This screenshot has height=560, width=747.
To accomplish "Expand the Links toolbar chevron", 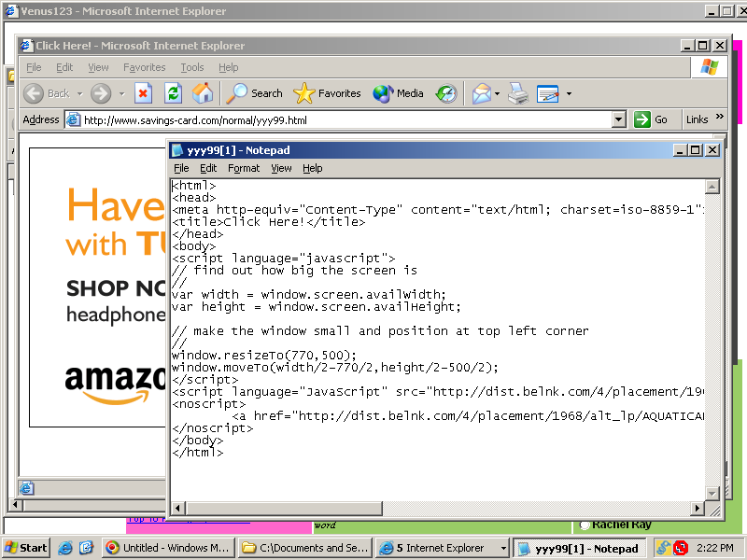I will (719, 116).
